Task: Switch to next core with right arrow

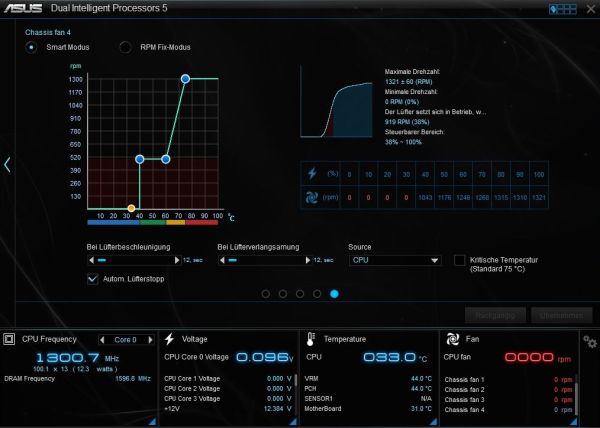Action: pyautogui.click(x=150, y=340)
